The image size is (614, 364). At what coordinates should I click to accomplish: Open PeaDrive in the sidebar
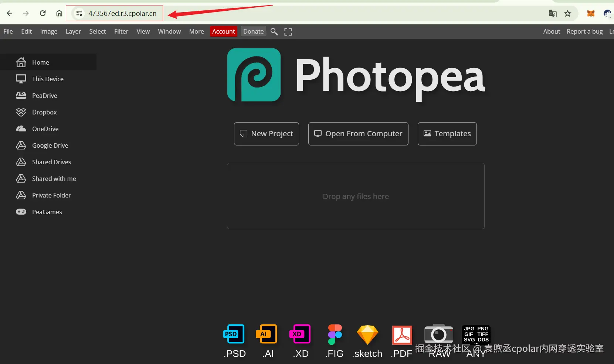click(48, 95)
